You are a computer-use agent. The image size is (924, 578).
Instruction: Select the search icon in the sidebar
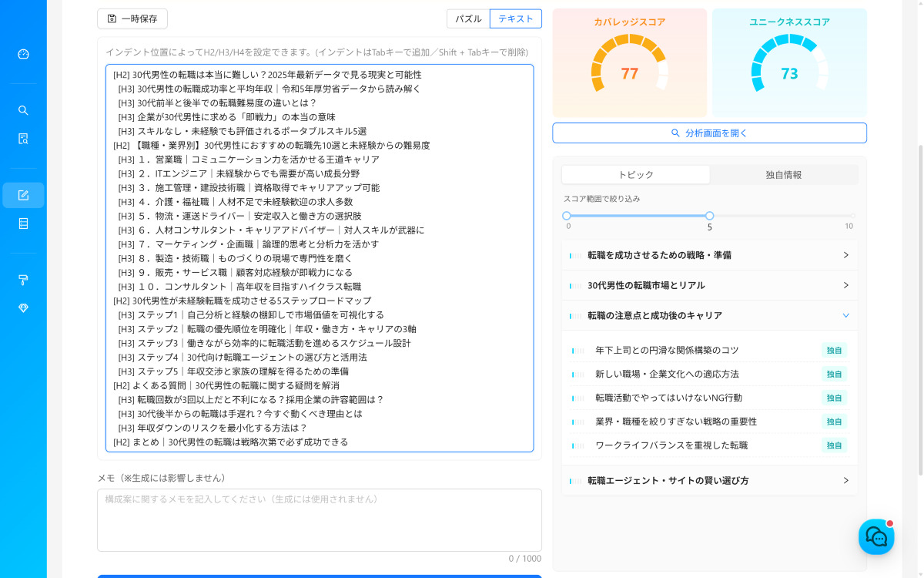point(23,110)
